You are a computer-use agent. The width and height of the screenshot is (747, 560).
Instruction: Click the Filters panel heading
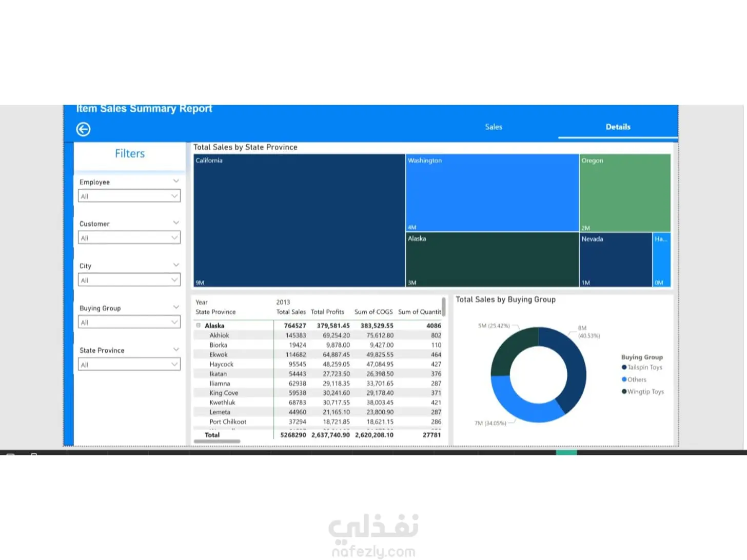[x=130, y=153]
